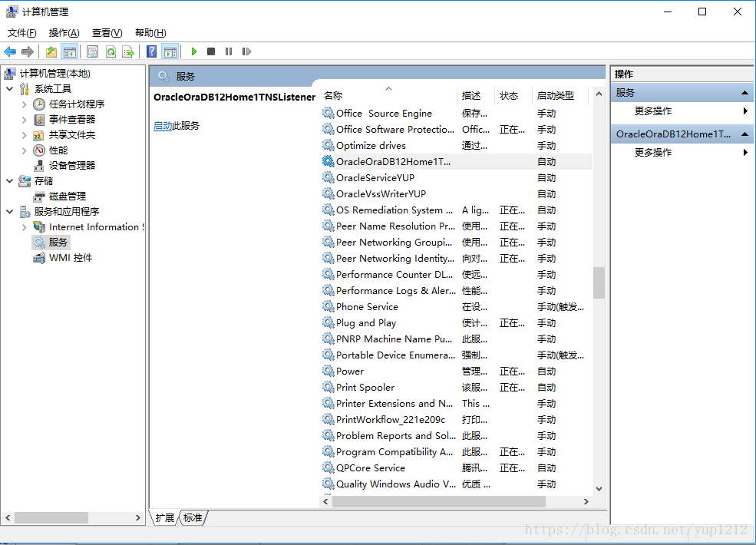Open the 帮助(H) menu
This screenshot has width=756, height=545.
click(x=150, y=33)
